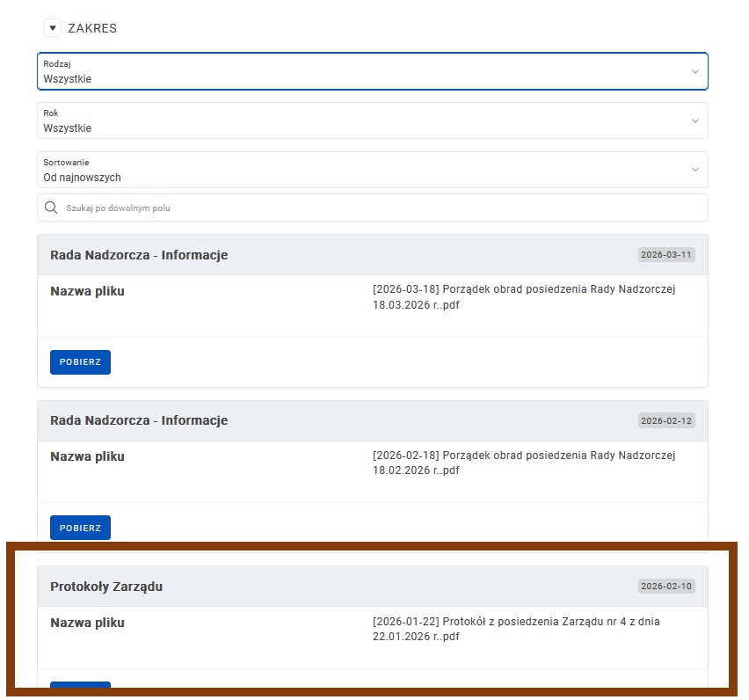Click the 2026-02-12 date badge
749x700 pixels.
pyautogui.click(x=666, y=420)
